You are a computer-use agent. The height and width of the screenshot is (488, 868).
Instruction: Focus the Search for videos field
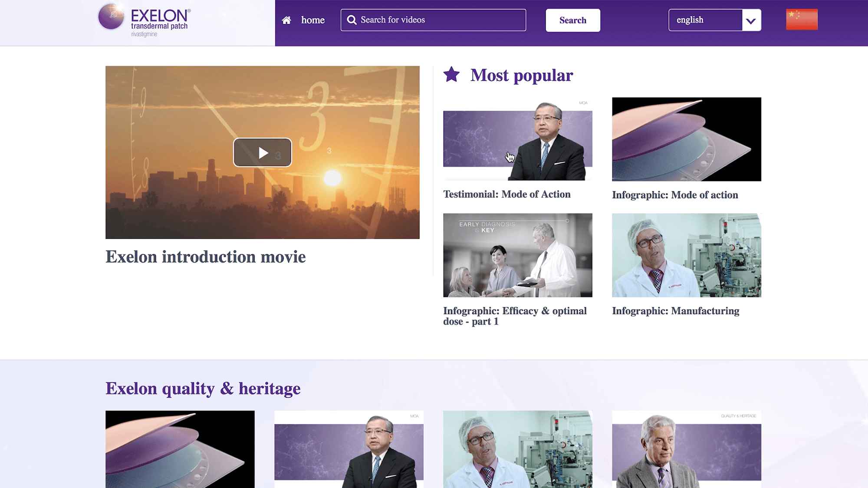[x=433, y=20]
